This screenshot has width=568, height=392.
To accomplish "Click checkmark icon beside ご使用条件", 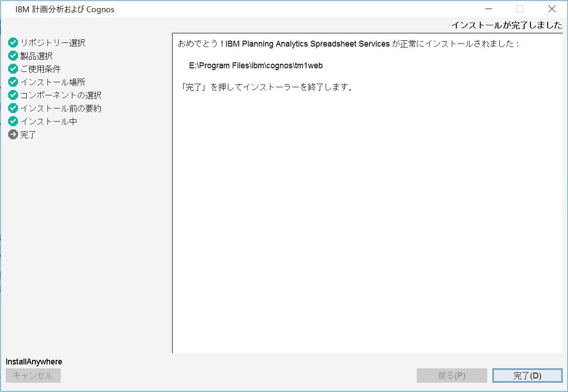I will 13,69.
